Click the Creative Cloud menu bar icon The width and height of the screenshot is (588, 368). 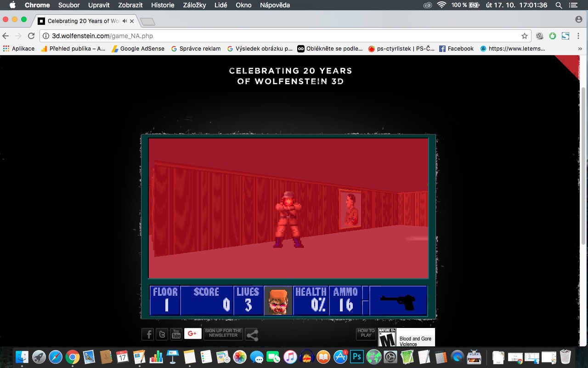[428, 5]
